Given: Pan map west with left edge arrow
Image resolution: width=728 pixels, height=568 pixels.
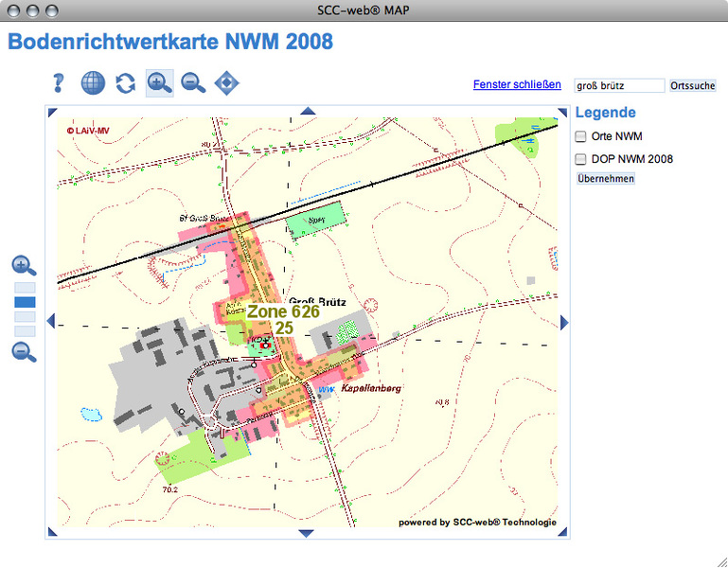Looking at the screenshot, I should pyautogui.click(x=51, y=323).
